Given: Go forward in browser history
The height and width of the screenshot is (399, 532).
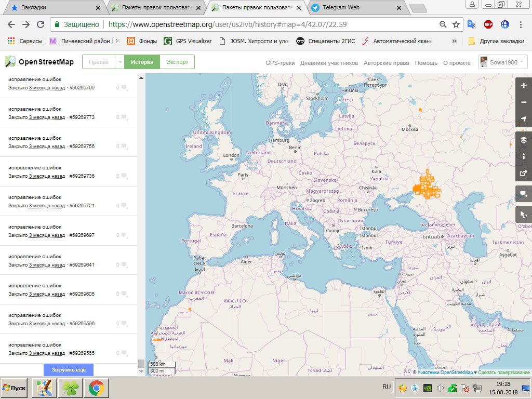Looking at the screenshot, I should pyautogui.click(x=26, y=24).
